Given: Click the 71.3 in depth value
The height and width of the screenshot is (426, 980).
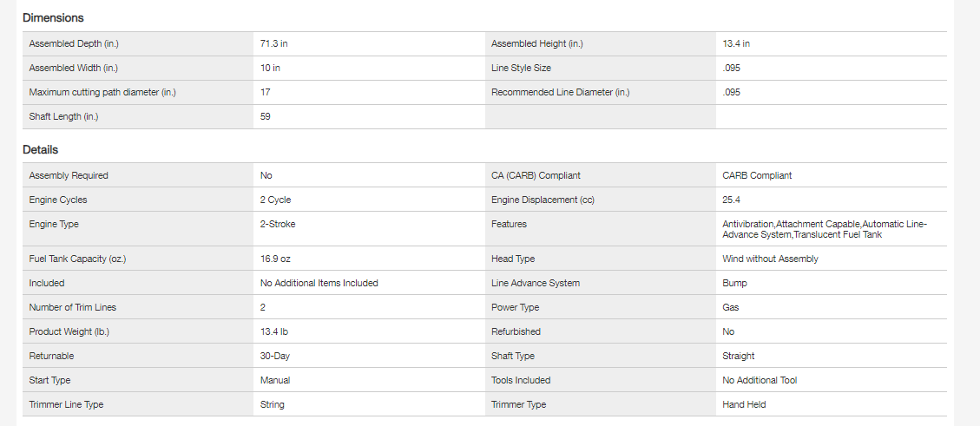Looking at the screenshot, I should [274, 44].
